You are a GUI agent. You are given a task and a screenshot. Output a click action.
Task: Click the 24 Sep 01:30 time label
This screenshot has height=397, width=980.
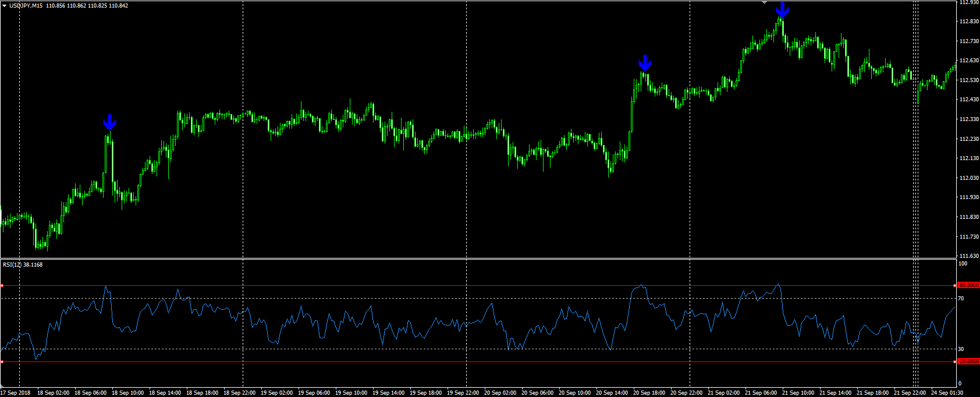tap(947, 393)
